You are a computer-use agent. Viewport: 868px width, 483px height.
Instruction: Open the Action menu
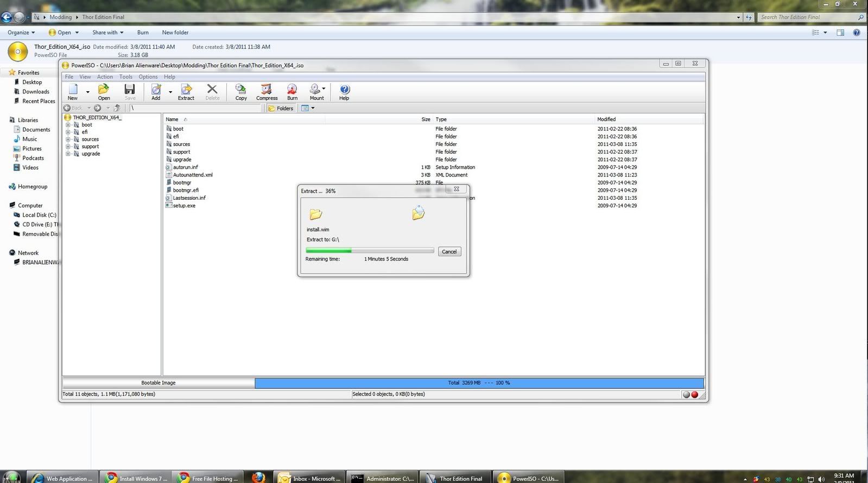105,77
